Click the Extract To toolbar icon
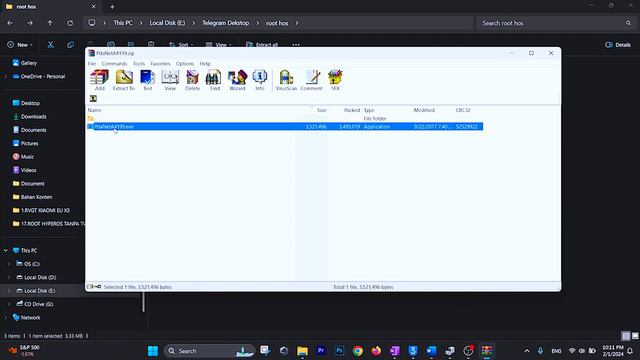Screen dimensions: 640x360 pyautogui.click(x=124, y=80)
